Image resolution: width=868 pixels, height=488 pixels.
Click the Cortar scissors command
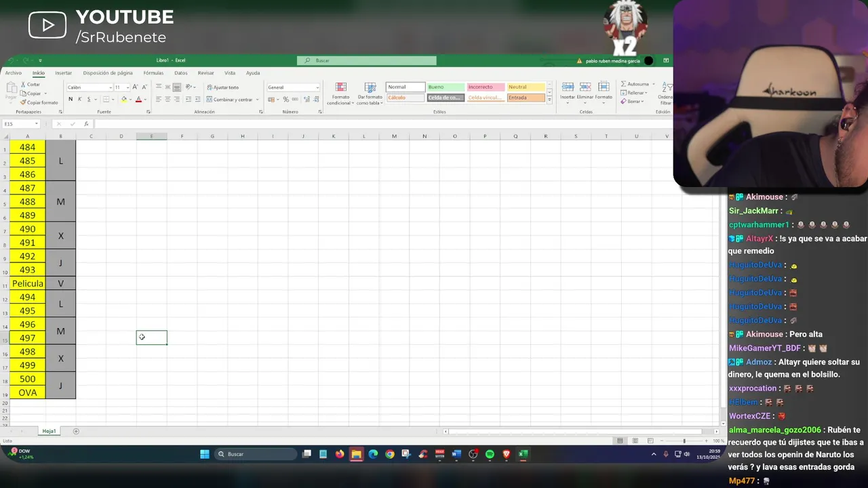pyautogui.click(x=31, y=85)
